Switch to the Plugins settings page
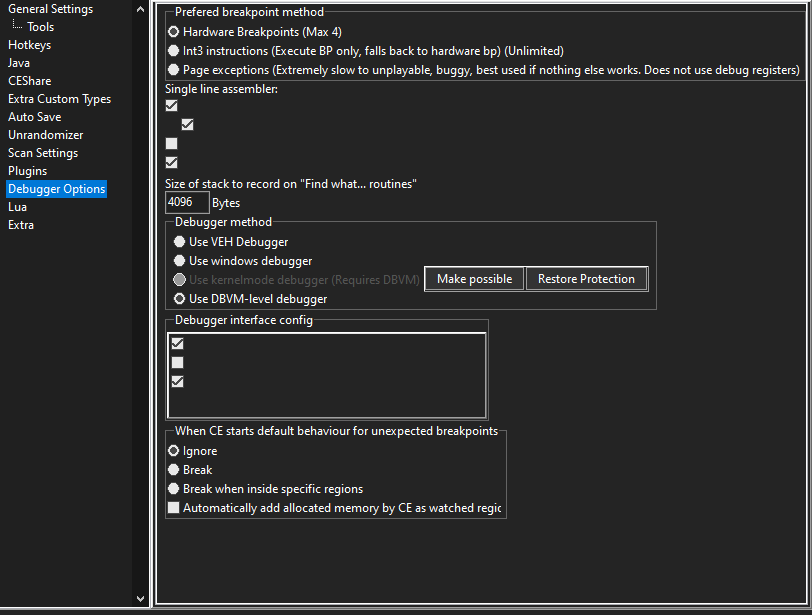 click(x=27, y=171)
